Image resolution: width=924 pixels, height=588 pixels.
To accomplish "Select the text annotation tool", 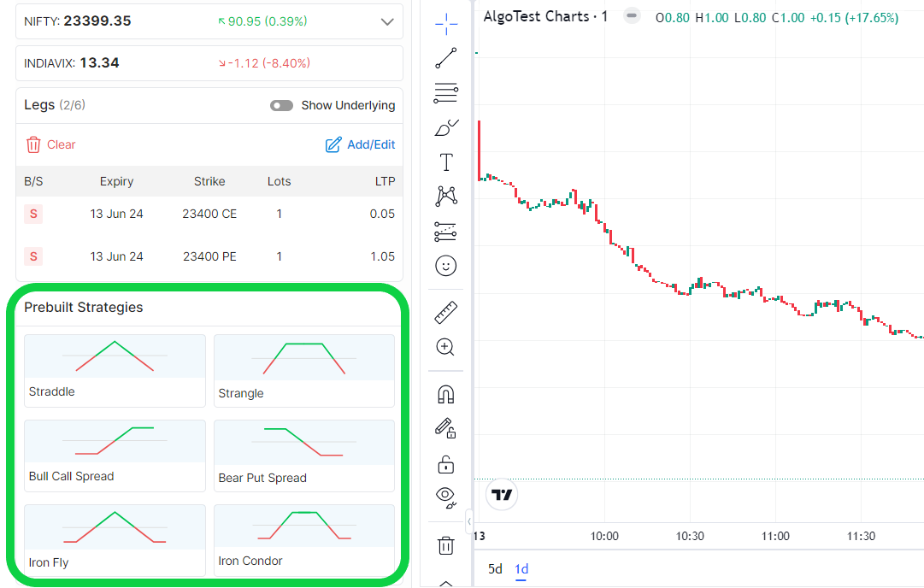I will pyautogui.click(x=446, y=162).
